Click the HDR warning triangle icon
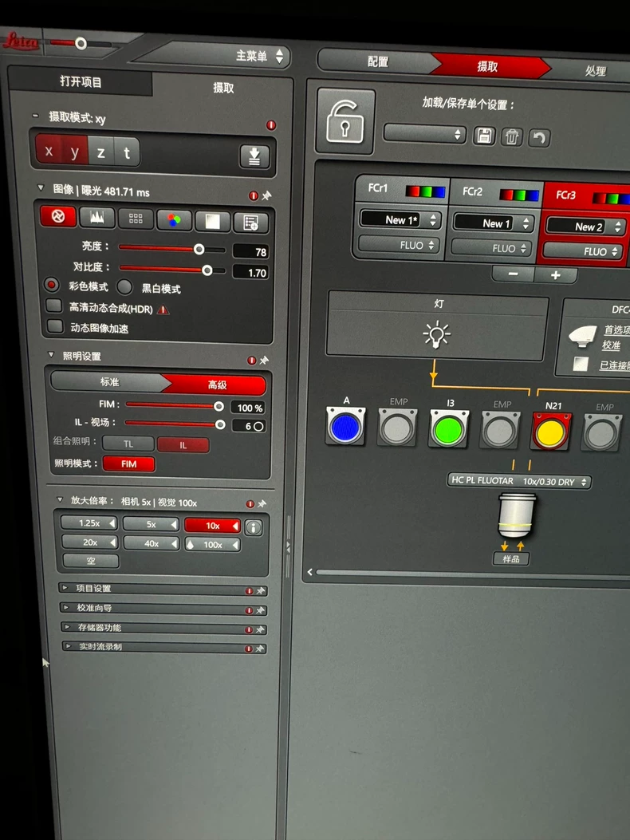The image size is (630, 840). 163,310
